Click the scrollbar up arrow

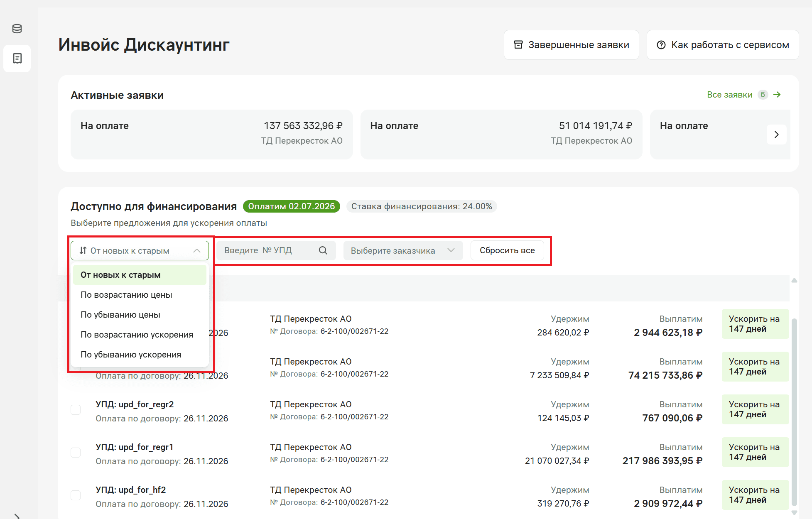point(794,280)
